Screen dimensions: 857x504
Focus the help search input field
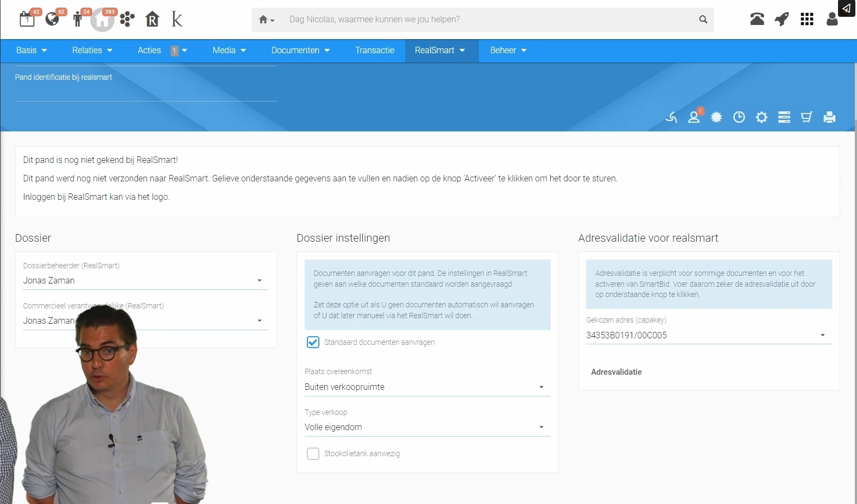pyautogui.click(x=489, y=20)
